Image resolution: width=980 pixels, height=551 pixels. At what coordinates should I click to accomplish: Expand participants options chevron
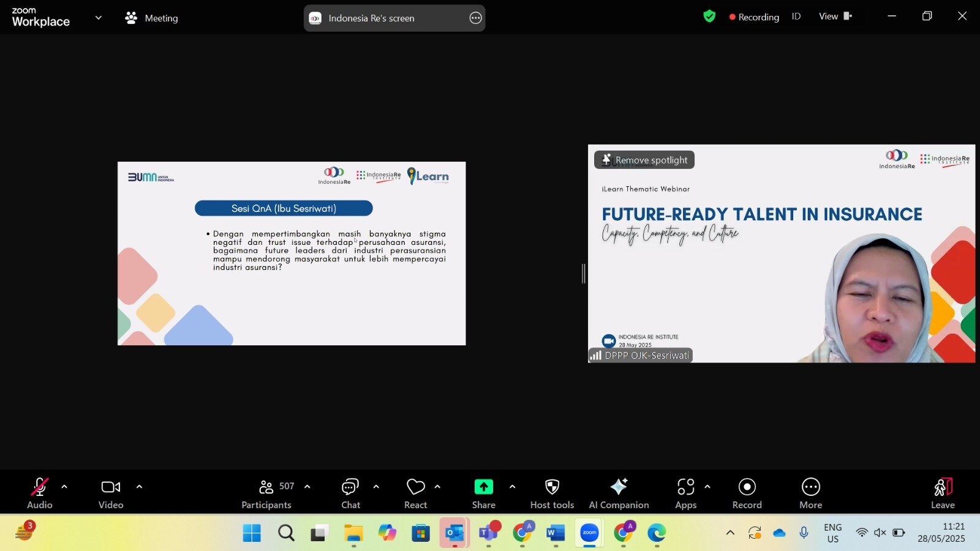pyautogui.click(x=307, y=487)
